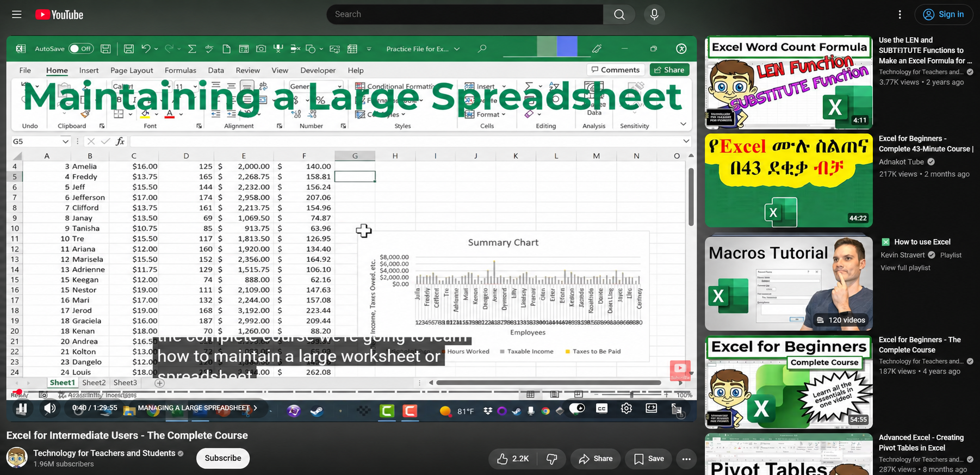
Task: Open the Excel Word Count Formula video thumbnail
Action: (x=789, y=83)
